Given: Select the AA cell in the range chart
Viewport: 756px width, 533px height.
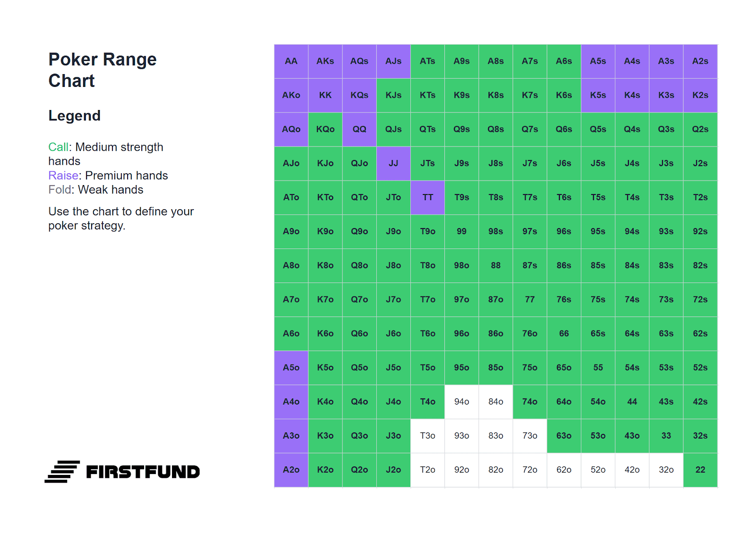Looking at the screenshot, I should [x=291, y=61].
